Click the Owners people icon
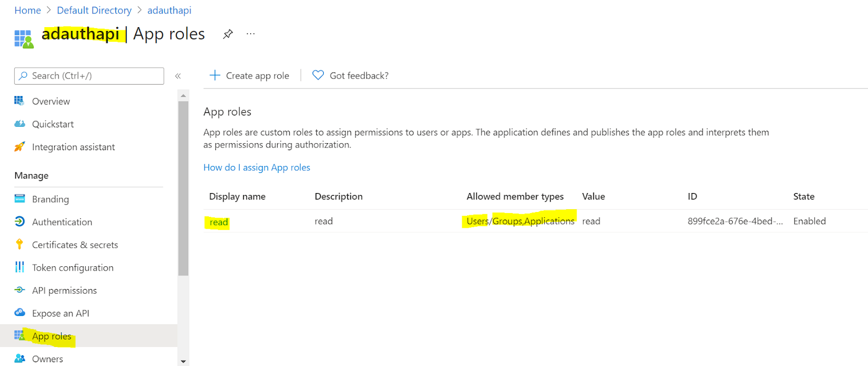This screenshot has height=366, width=868. click(20, 358)
